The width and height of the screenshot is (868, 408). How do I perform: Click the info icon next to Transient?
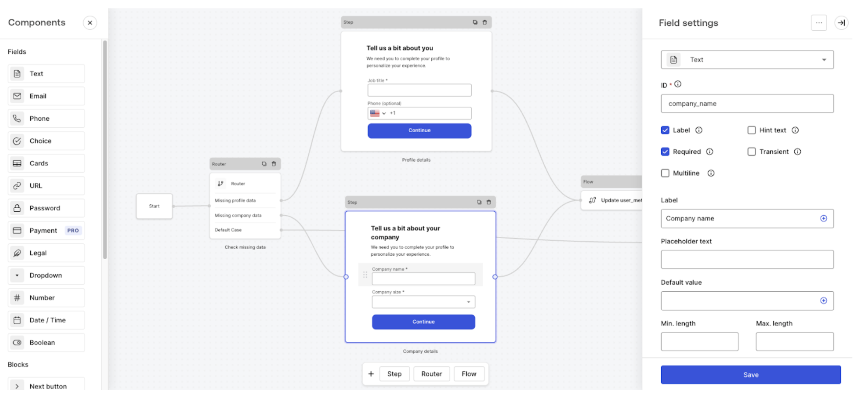point(798,152)
